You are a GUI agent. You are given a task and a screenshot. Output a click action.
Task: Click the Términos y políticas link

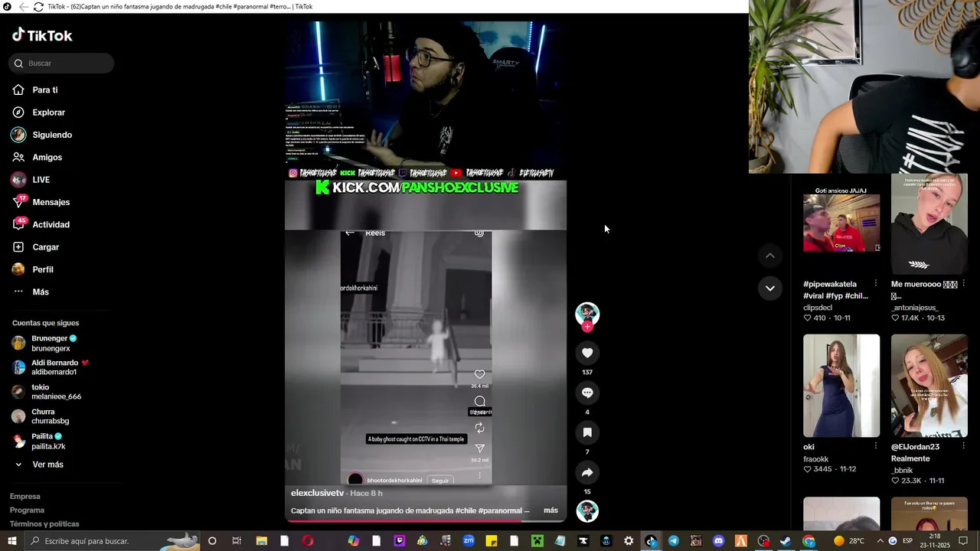(44, 524)
